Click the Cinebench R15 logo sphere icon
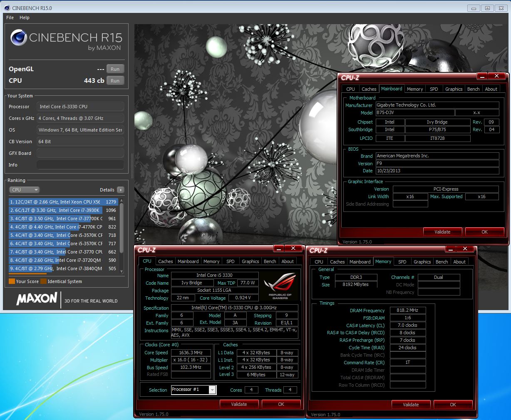Image resolution: width=511 pixels, height=420 pixels. pos(19,37)
